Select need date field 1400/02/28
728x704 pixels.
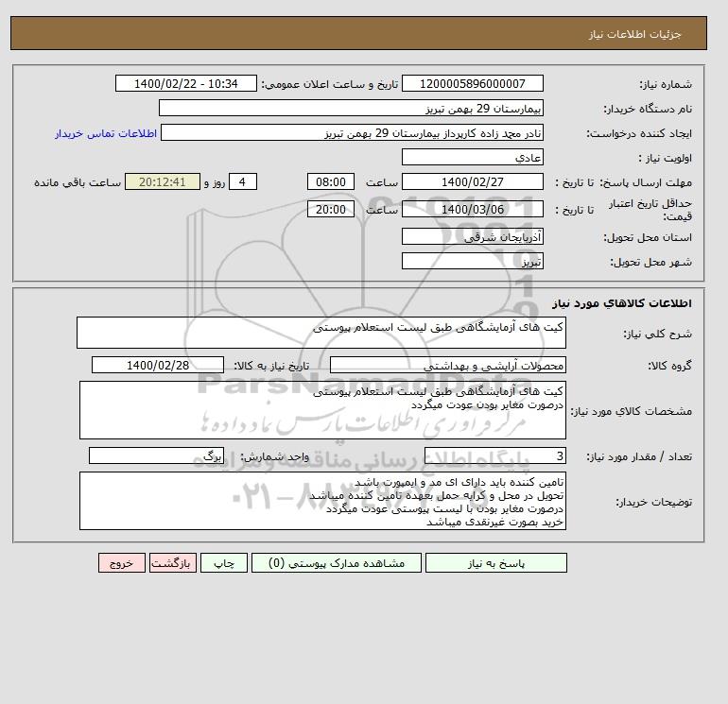click(158, 365)
